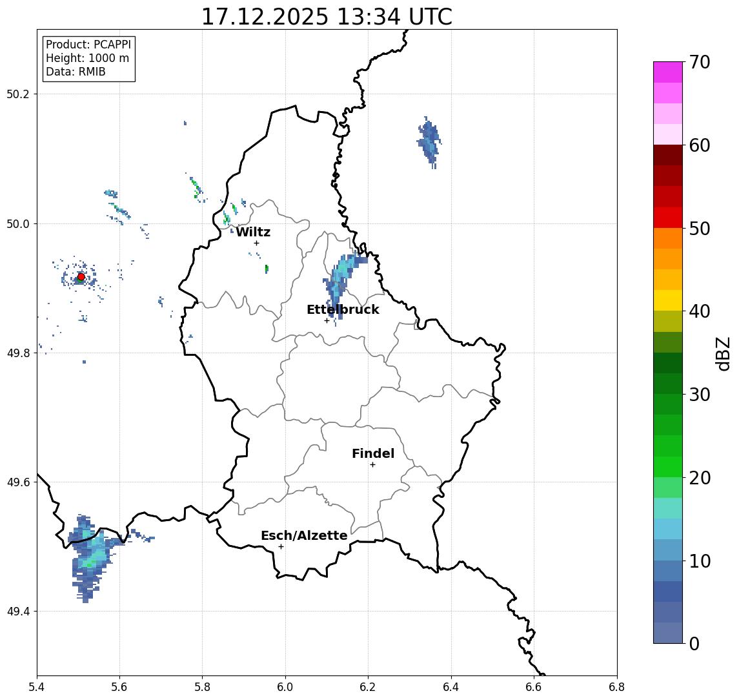739x700 pixels.
Task: Click longitude axis label 6.8
Action: pyautogui.click(x=616, y=687)
